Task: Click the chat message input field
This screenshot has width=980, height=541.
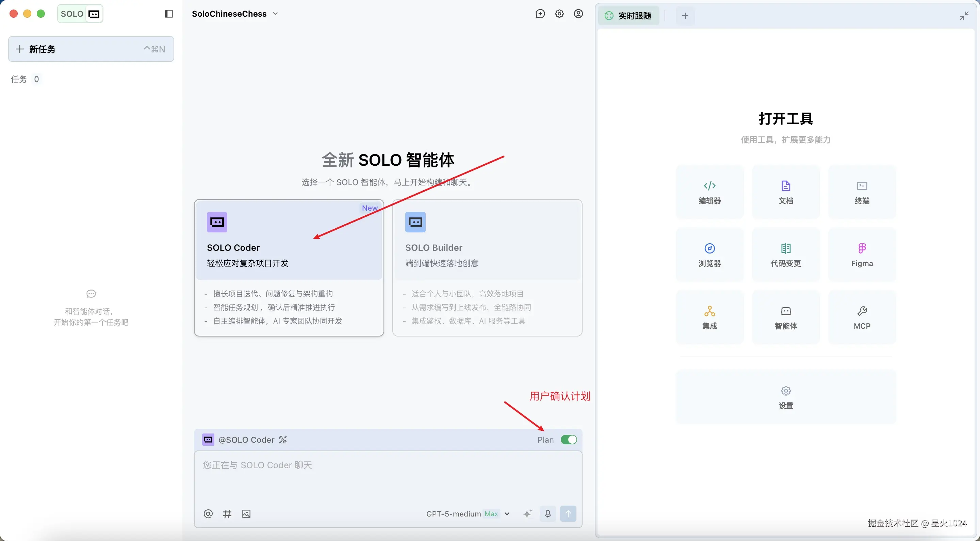Action: [388, 477]
